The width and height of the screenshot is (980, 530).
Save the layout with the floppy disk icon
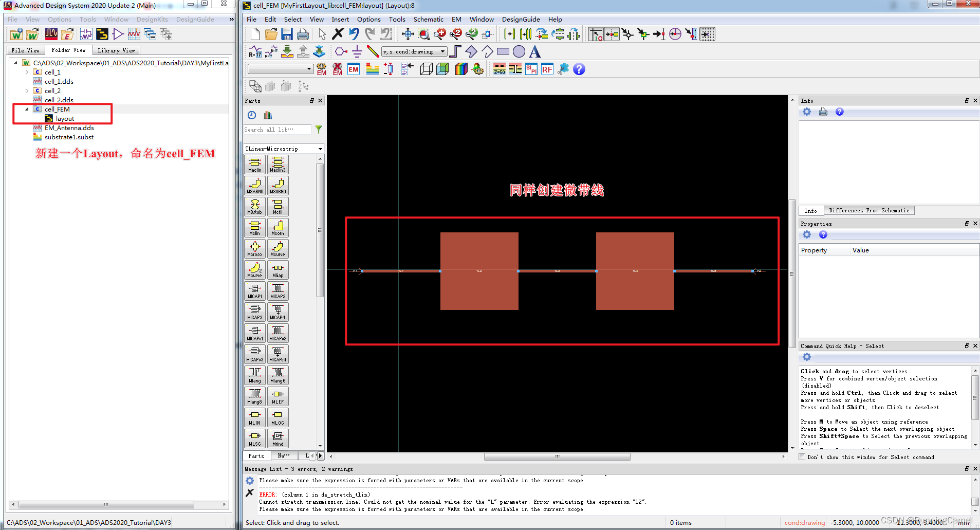click(287, 34)
